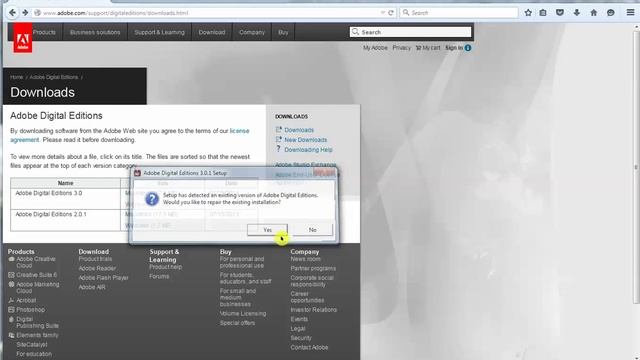Open the Downloading Help link
The width and height of the screenshot is (640, 360).
[x=308, y=150]
